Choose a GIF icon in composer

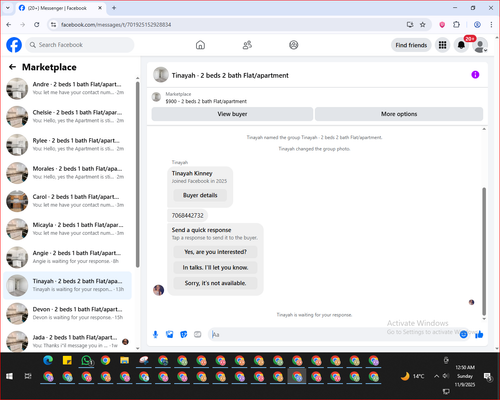[198, 334]
